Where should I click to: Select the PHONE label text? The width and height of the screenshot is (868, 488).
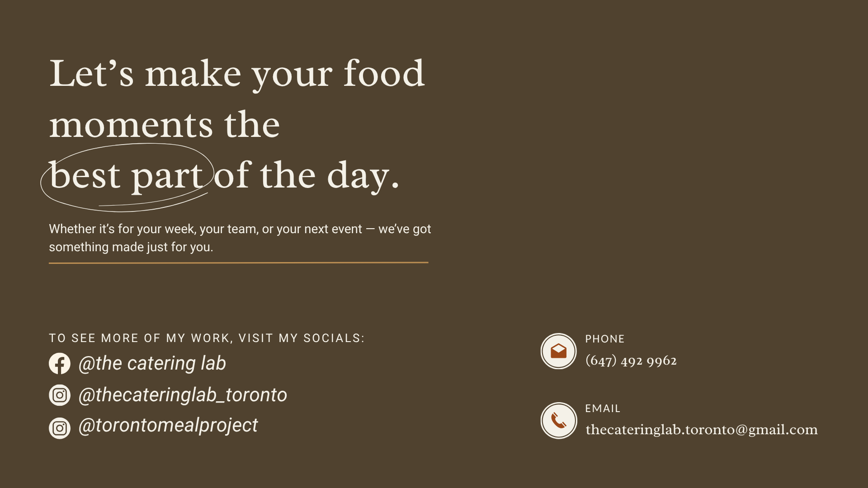605,339
